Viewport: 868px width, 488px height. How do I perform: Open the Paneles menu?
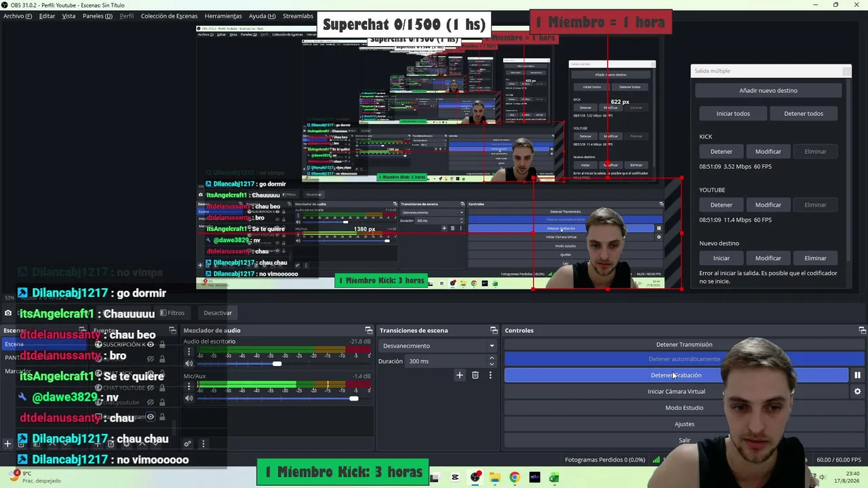(x=98, y=16)
